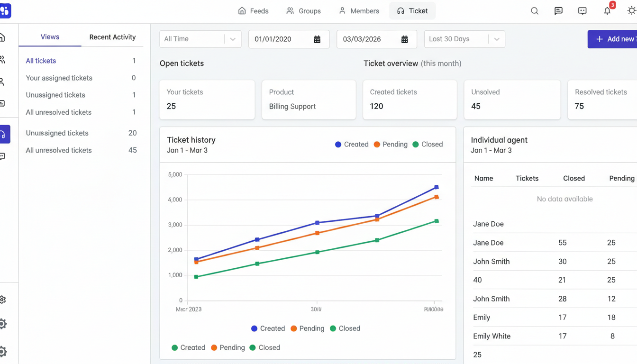Go to the Members tab

point(359,11)
